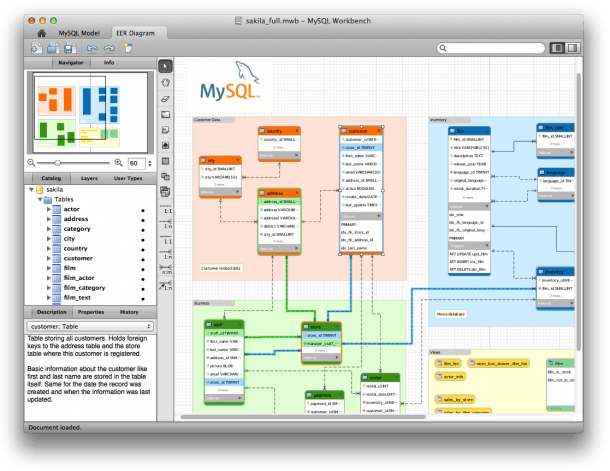
Task: Choose the solid 1:1 identifying relationship tool
Action: click(166, 240)
